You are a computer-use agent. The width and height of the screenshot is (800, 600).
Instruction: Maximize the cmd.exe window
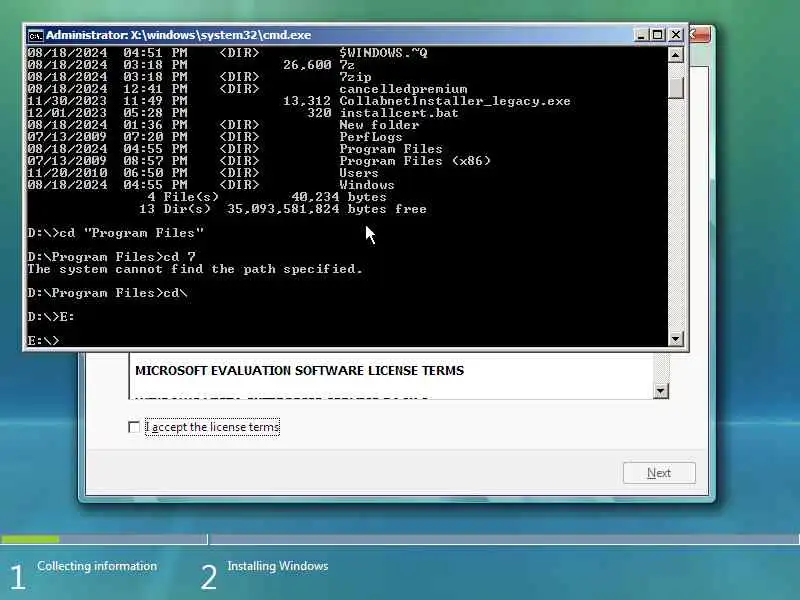[x=658, y=35]
